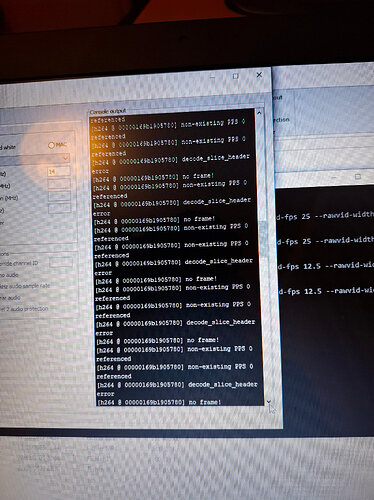
Task: Click the empty field on the (MHz) row
Action: coord(59,196)
